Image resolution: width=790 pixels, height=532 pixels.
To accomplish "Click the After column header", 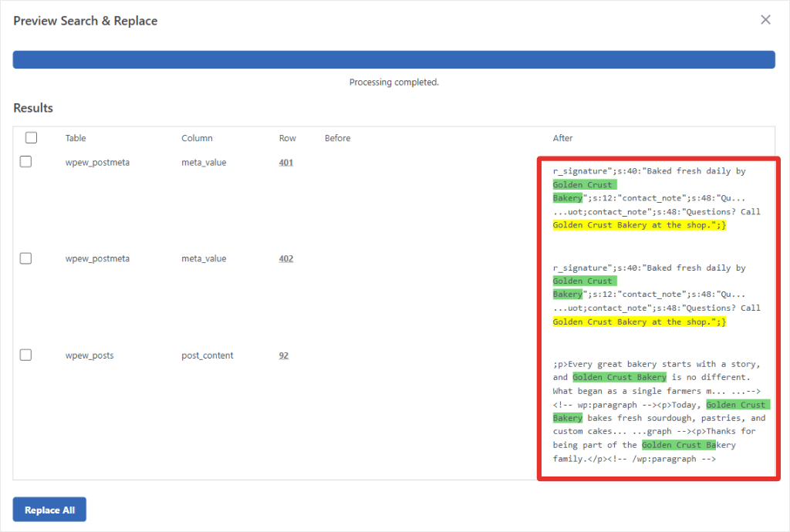I will coord(562,138).
